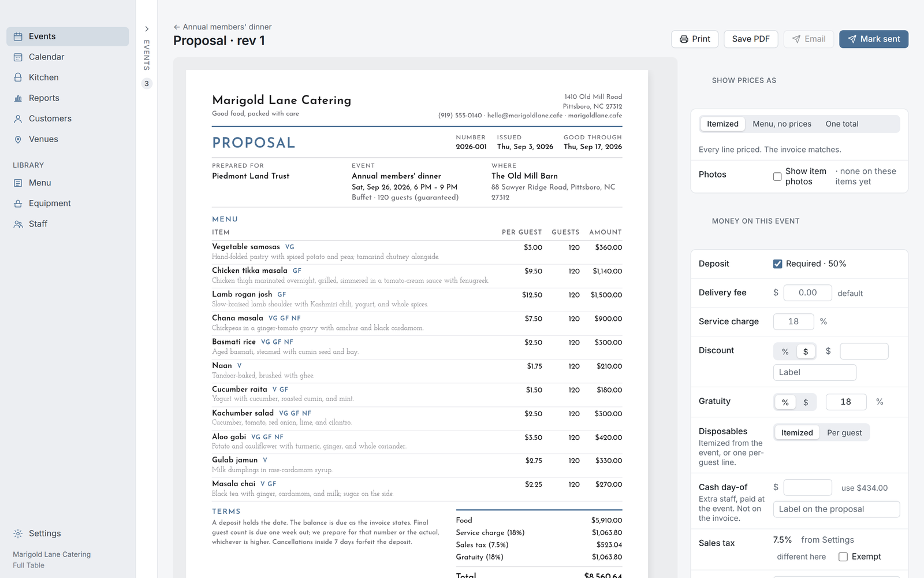Select Gratuity percent mode
The image size is (924, 578).
[x=785, y=402]
